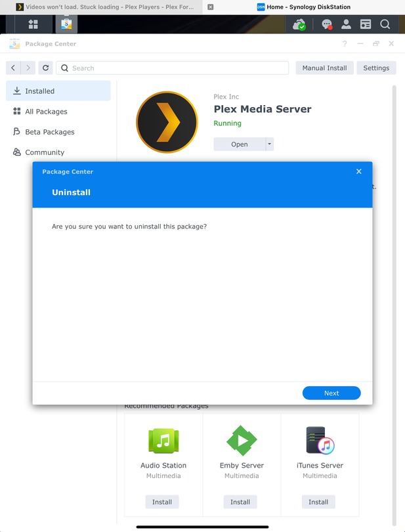Select Community in the sidebar
Screen dimensions: 405x532
(58, 152)
